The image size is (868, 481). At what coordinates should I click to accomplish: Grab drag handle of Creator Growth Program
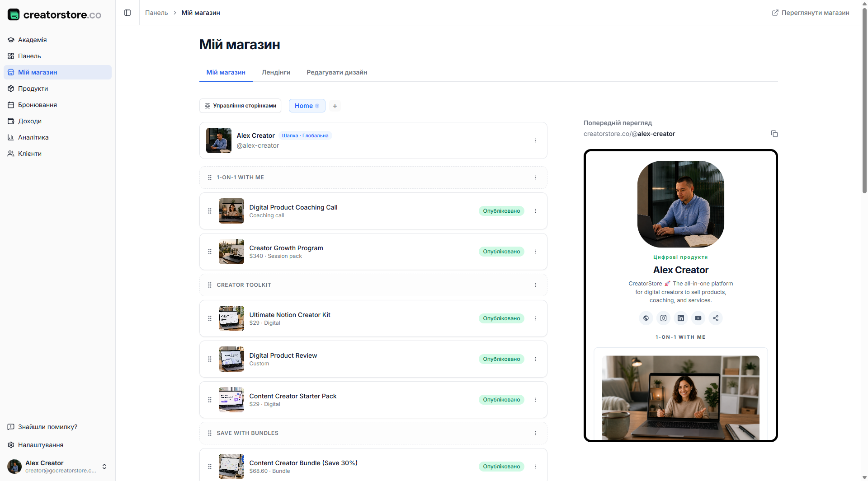coord(210,252)
